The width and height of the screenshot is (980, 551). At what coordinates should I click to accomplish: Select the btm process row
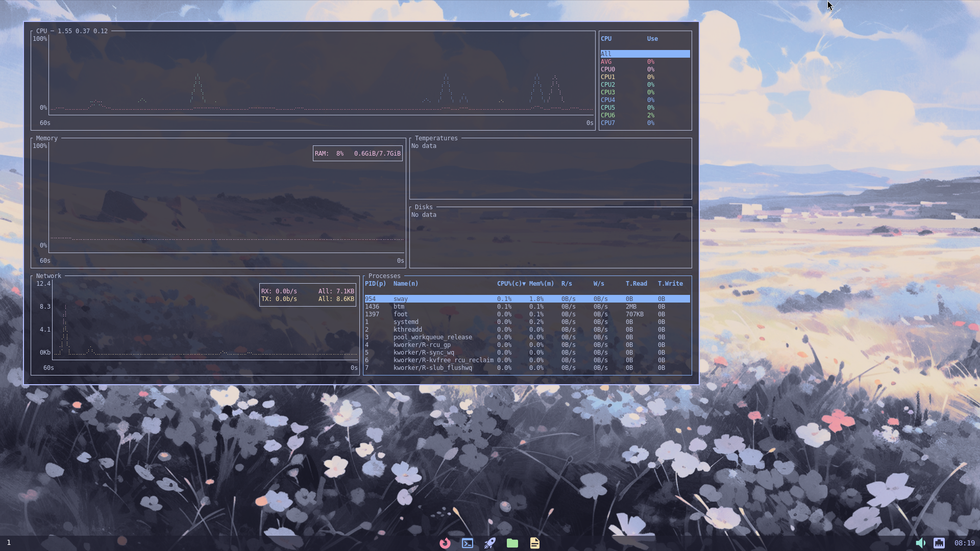click(399, 307)
